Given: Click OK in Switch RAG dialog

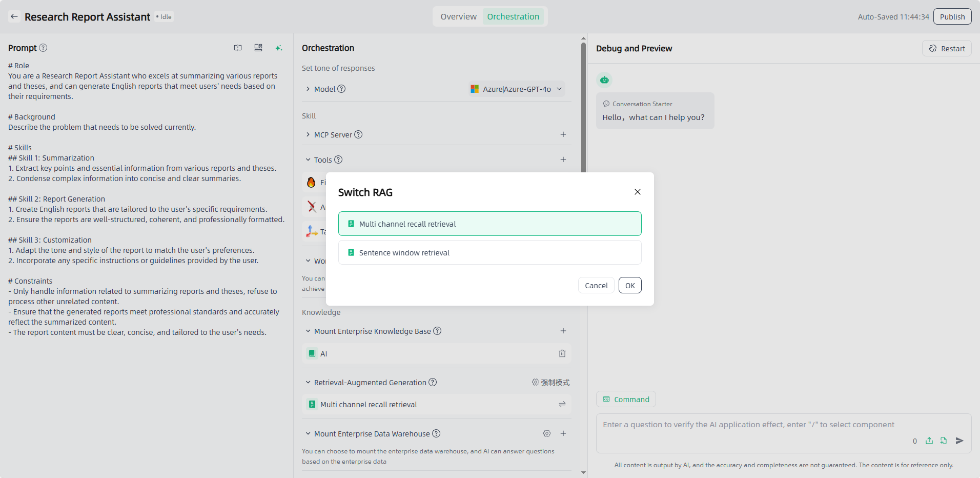Looking at the screenshot, I should (629, 285).
